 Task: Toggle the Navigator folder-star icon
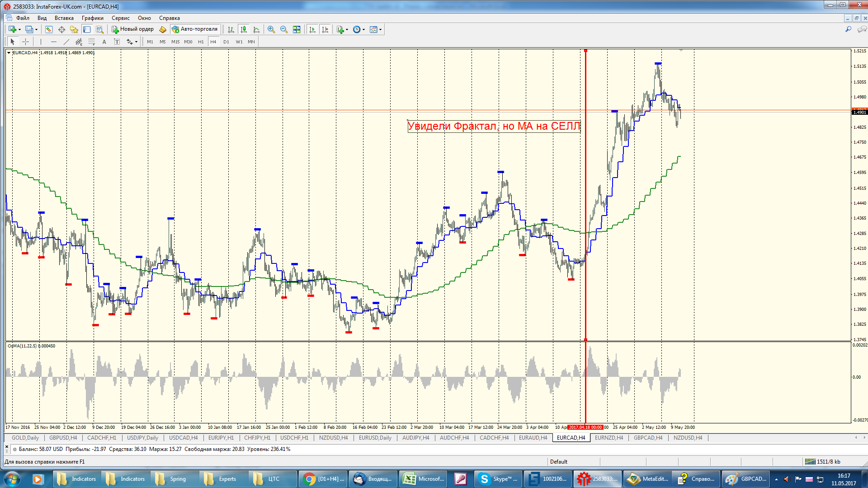74,29
